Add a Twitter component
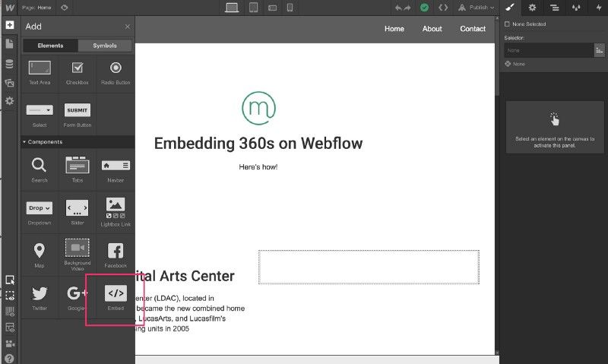This screenshot has height=364, width=608. 40,298
